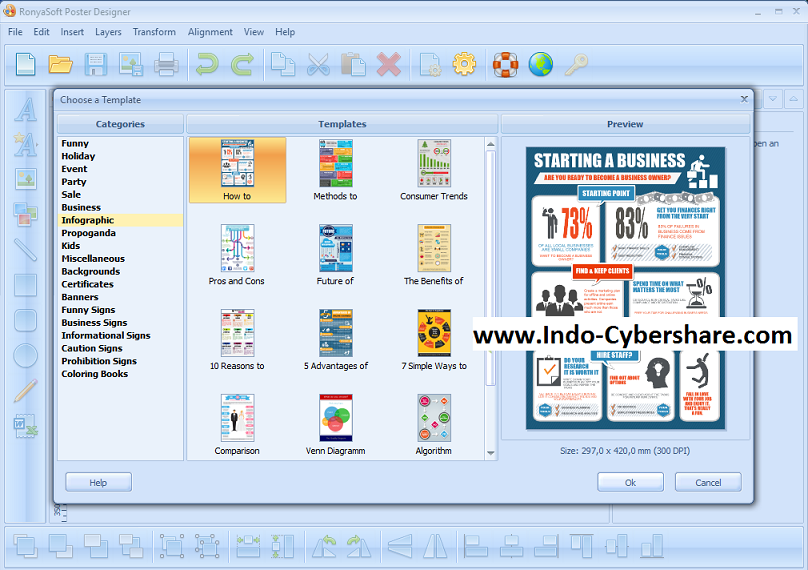
Task: Choose the Venn Diagramm template thumbnail
Action: [335, 418]
